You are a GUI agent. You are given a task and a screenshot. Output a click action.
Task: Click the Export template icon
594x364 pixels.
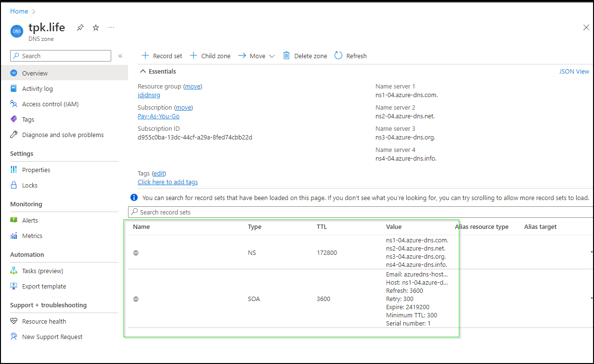(14, 286)
